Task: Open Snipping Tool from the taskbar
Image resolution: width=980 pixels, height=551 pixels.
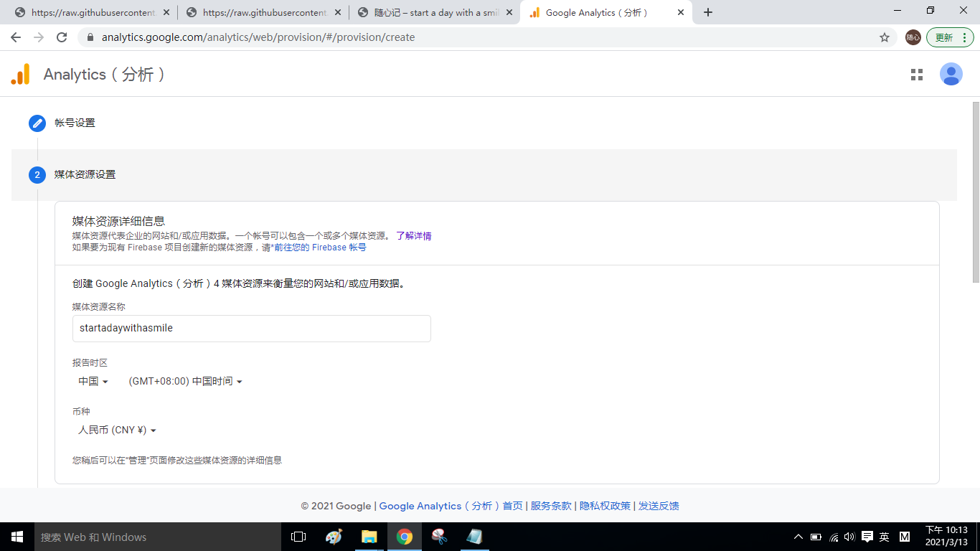Action: tap(439, 537)
